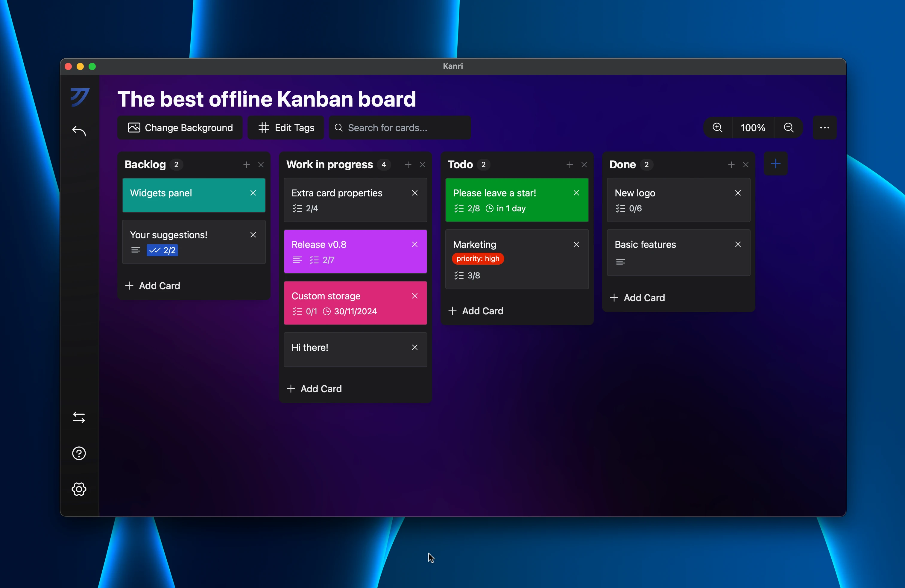Create a new column with the blue plus button

coord(776,163)
